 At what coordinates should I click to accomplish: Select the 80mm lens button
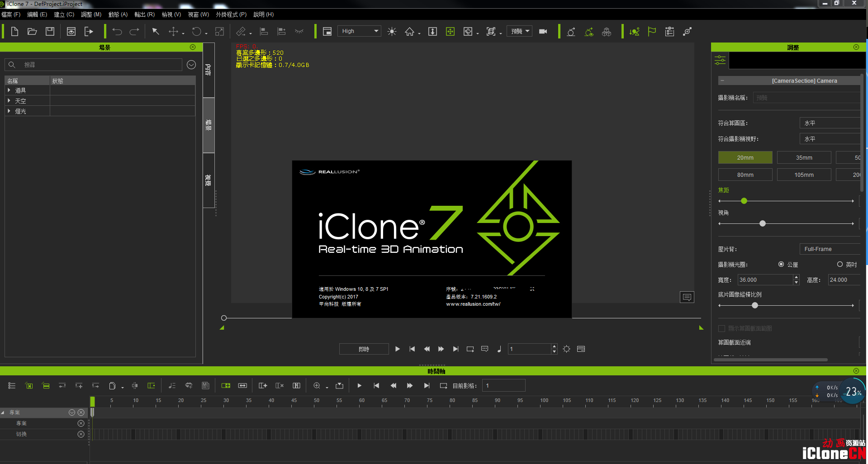745,175
